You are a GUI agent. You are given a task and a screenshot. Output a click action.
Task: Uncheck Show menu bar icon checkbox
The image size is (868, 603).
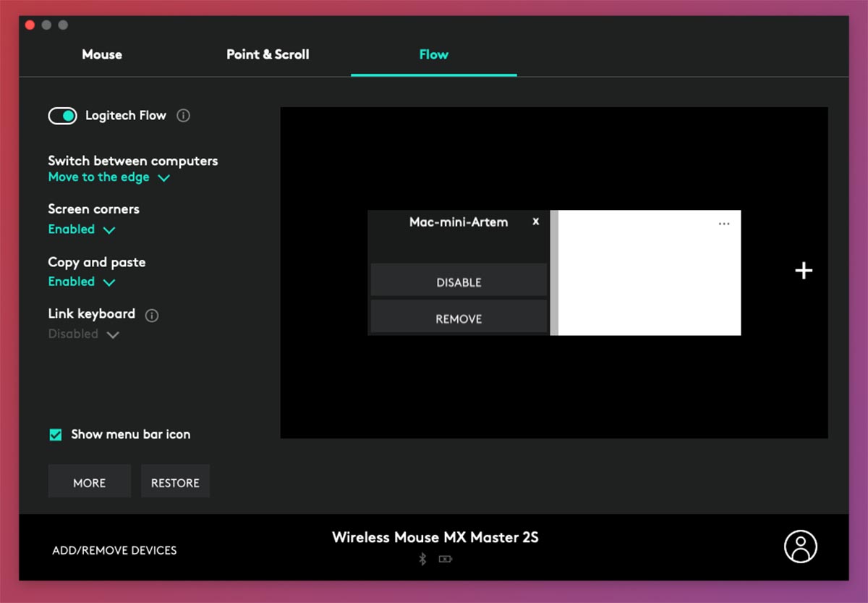coord(55,434)
